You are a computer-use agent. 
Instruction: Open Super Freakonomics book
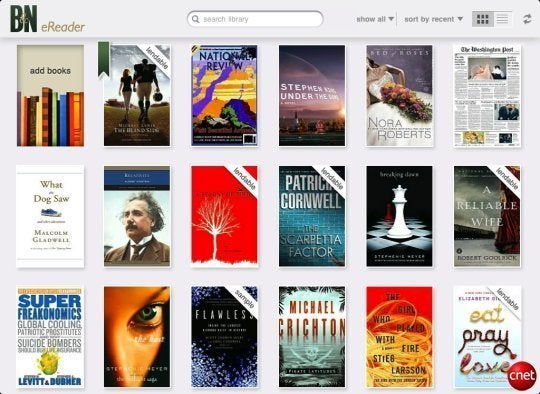50,337
